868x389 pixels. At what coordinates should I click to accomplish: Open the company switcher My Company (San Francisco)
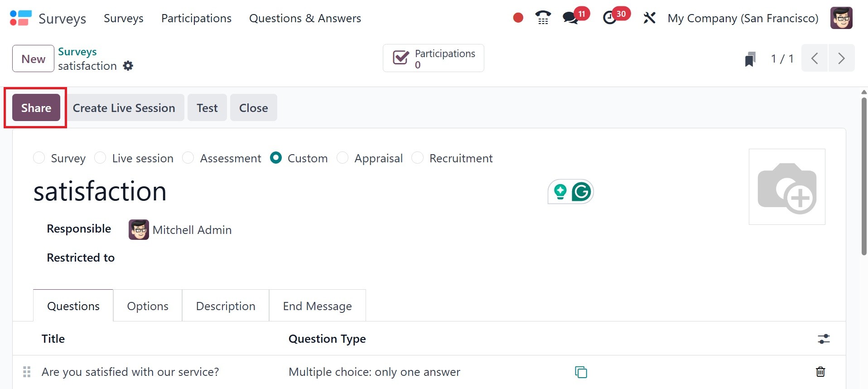tap(743, 18)
